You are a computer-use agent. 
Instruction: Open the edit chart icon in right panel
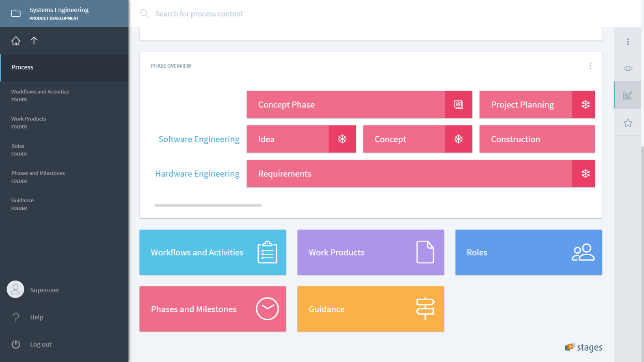[628, 96]
